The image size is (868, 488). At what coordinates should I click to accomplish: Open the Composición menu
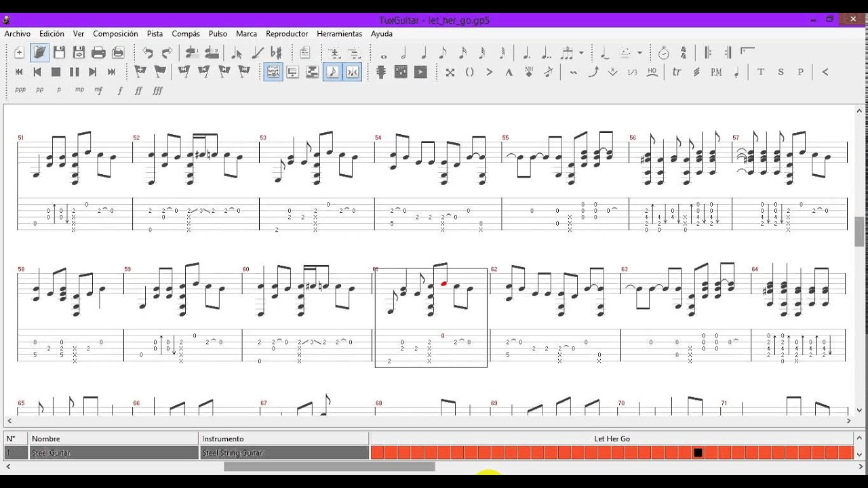115,33
